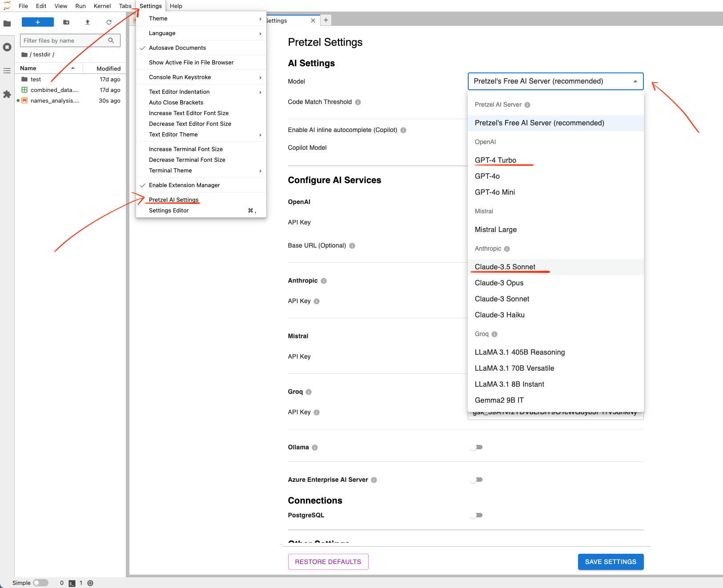
Task: Click the Save Settings button
Action: coord(611,562)
